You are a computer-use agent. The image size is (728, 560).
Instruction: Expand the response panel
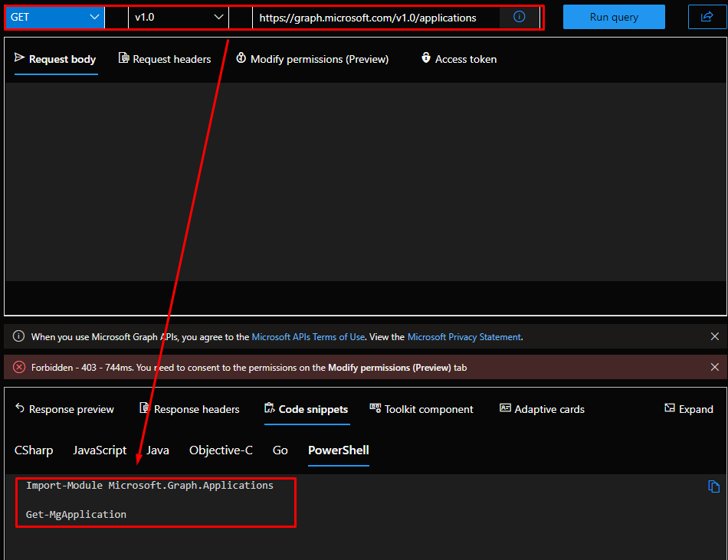pos(688,409)
